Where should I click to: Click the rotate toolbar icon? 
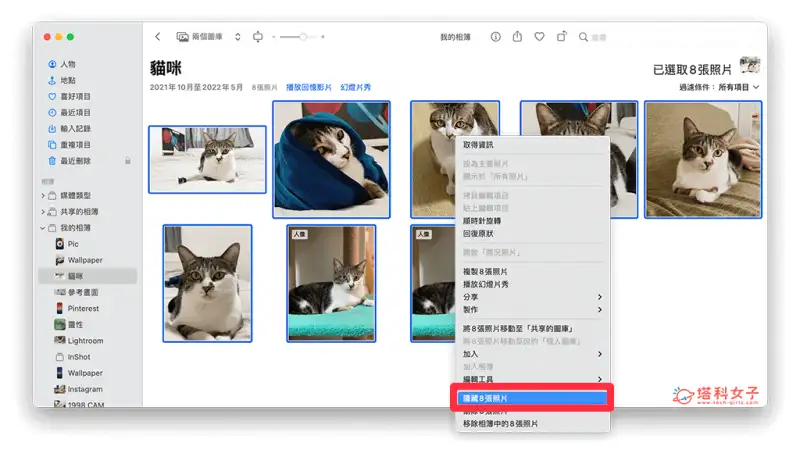[x=561, y=37]
